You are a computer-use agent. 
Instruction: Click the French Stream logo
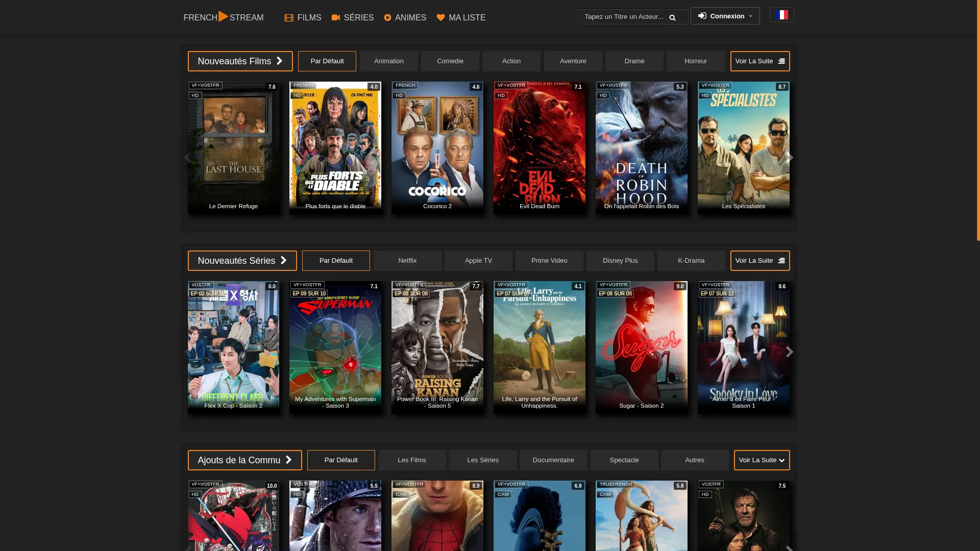[224, 17]
